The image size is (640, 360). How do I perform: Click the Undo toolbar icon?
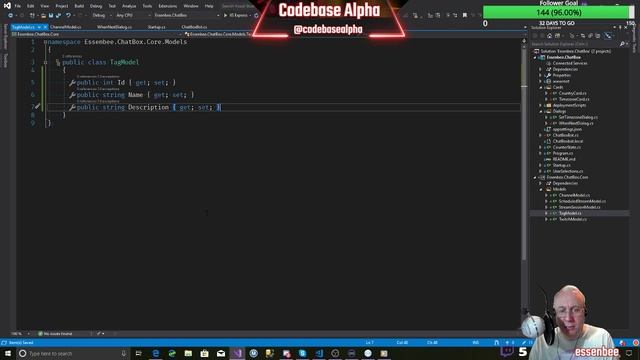tap(68, 15)
